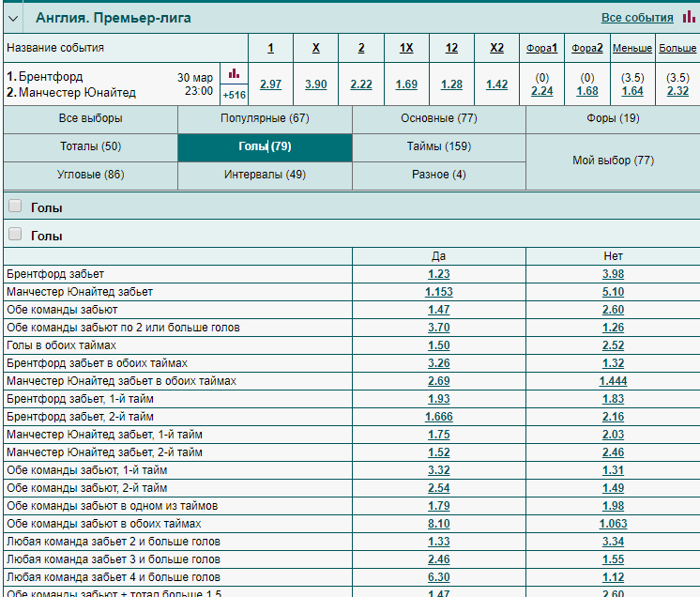Pick the X2 odds 1.42
Screen dimensions: 700x597
pyautogui.click(x=497, y=84)
